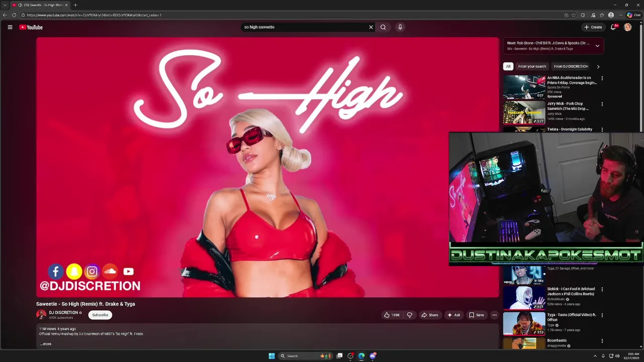The image size is (644, 362).
Task: Open browser extensions icon
Action: 583,15
